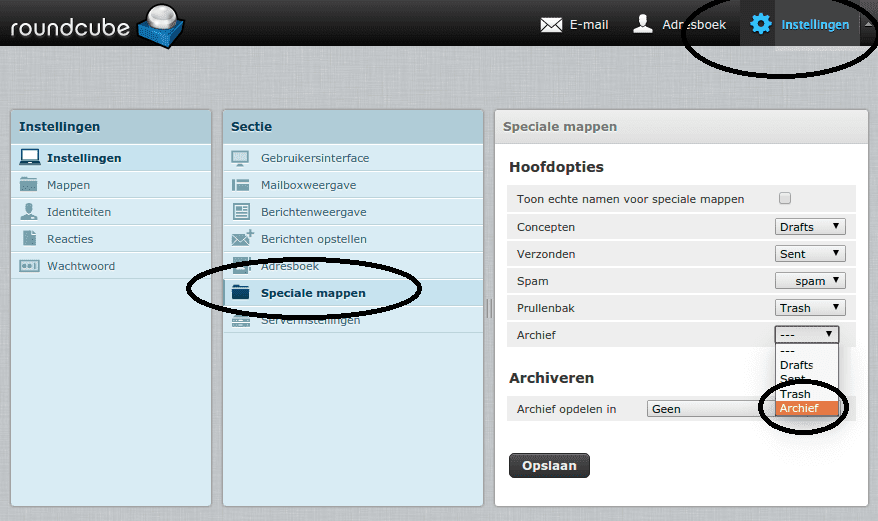This screenshot has height=521, width=878.
Task: Click the gear icon for Instellingen
Action: coord(761,24)
